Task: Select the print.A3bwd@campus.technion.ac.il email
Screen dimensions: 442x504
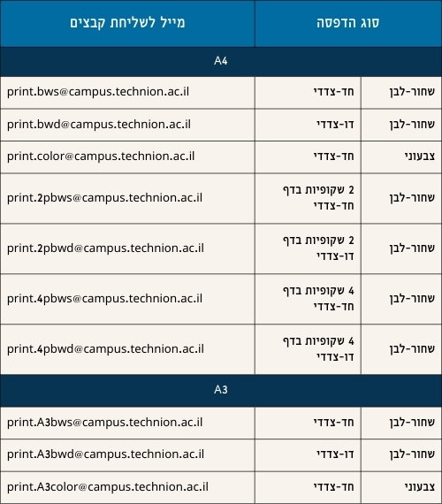Action: pos(105,454)
